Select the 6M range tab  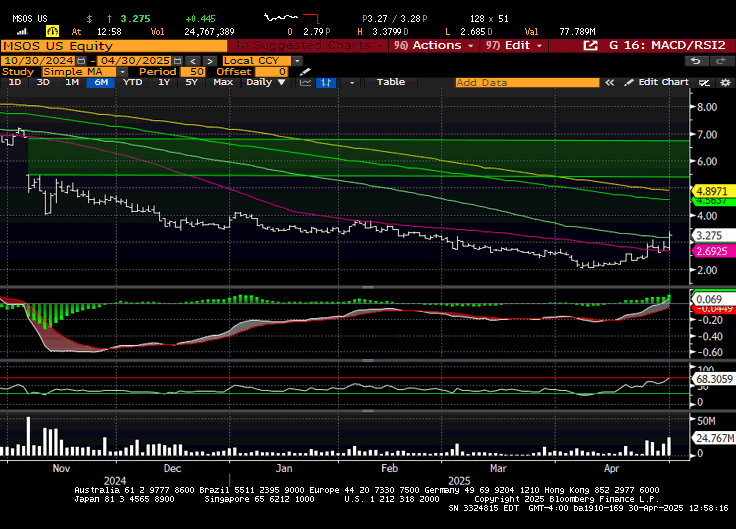101,82
